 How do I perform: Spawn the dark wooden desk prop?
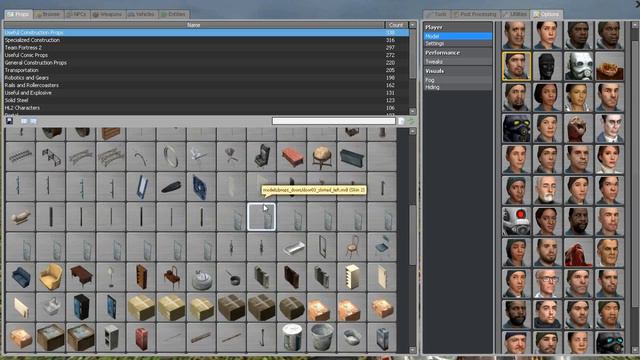tap(81, 277)
